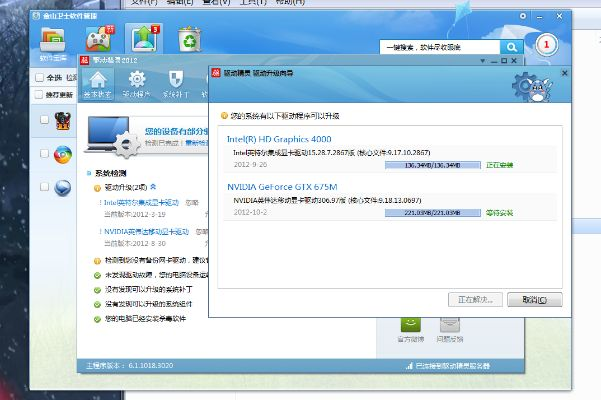Image resolution: width=601 pixels, height=400 pixels.
Task: Open the Intel integrated graphics driver link
Action: [141, 202]
